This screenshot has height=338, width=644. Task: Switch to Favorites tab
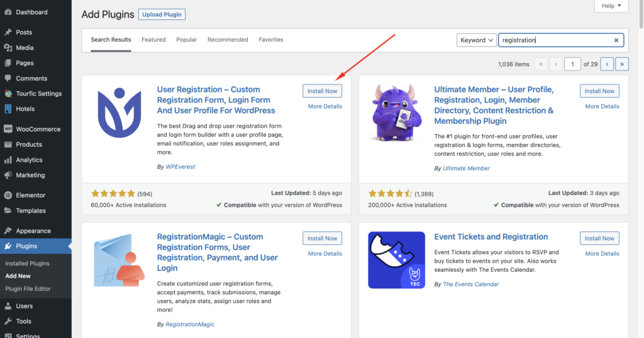coord(270,40)
